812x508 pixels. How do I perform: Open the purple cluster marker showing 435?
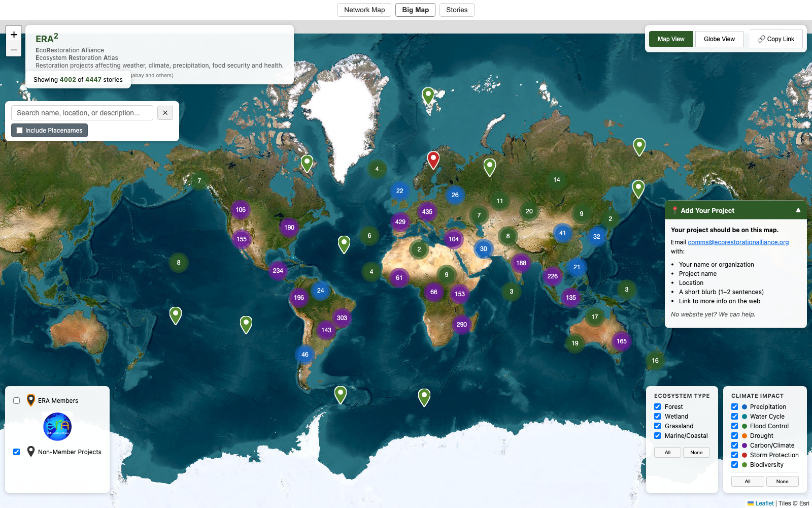(427, 212)
